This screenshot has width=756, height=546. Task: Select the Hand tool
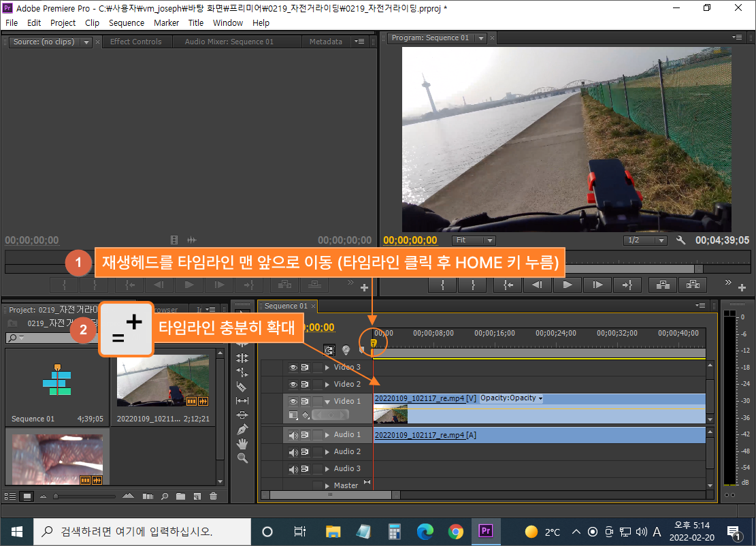click(242, 444)
